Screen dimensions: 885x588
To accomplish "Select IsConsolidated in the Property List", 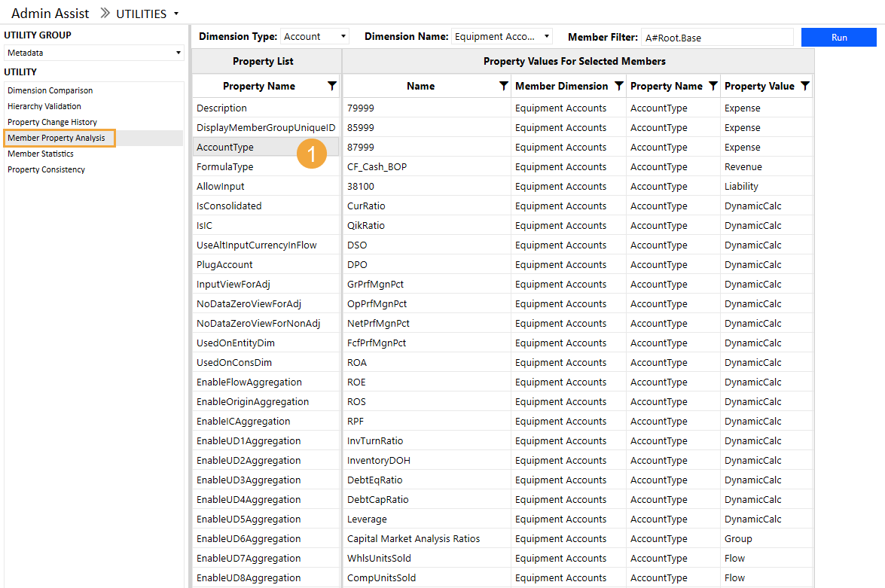I will pyautogui.click(x=229, y=206).
